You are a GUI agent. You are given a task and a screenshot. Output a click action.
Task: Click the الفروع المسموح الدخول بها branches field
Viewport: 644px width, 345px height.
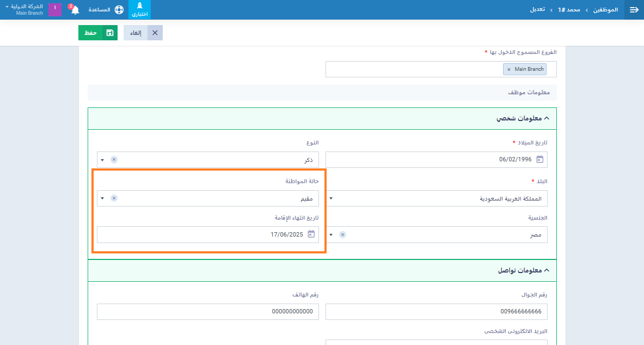point(441,69)
